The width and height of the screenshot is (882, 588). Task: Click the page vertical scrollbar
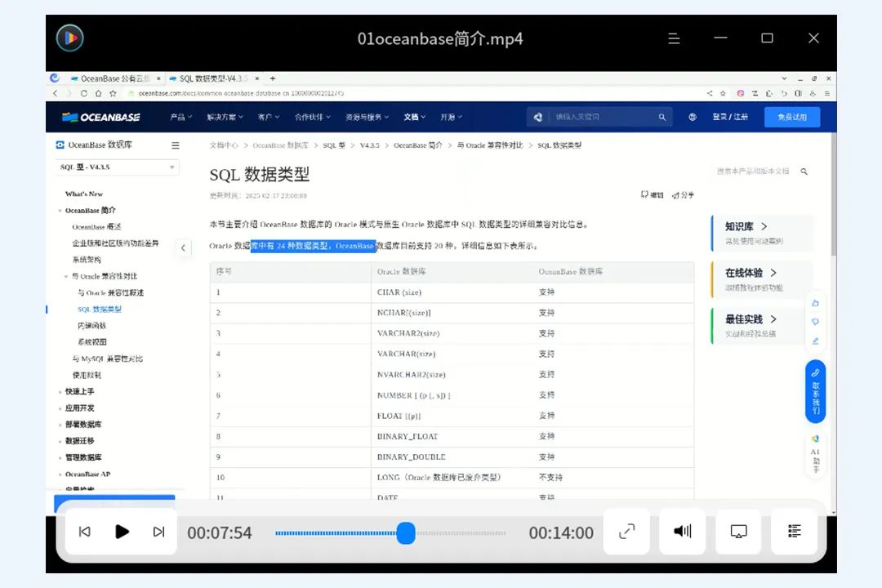point(834,194)
